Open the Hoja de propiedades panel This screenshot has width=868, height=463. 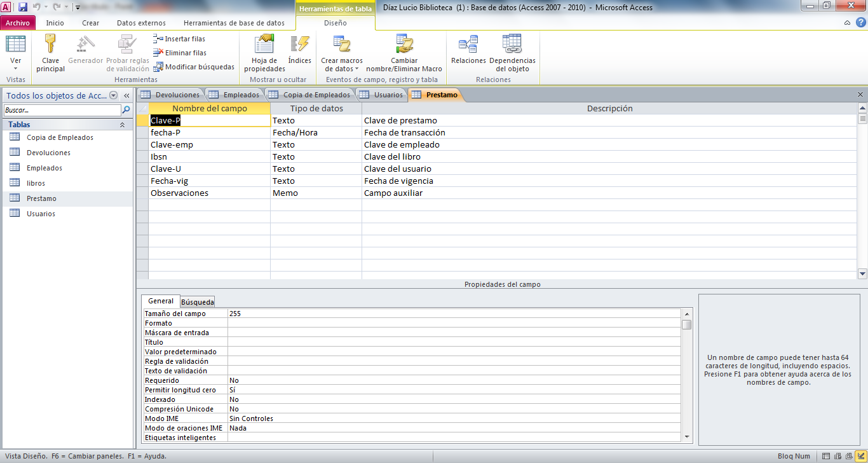pos(264,46)
